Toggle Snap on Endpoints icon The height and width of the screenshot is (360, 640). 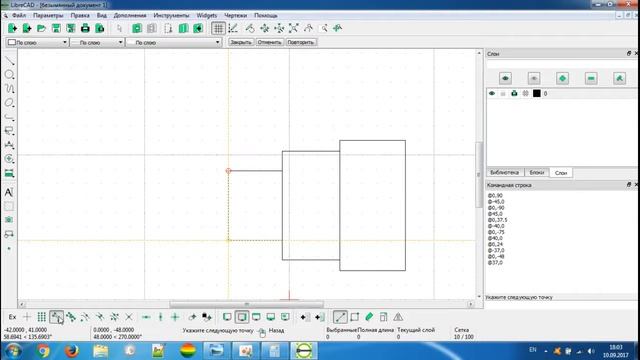pyautogui.click(x=56, y=317)
